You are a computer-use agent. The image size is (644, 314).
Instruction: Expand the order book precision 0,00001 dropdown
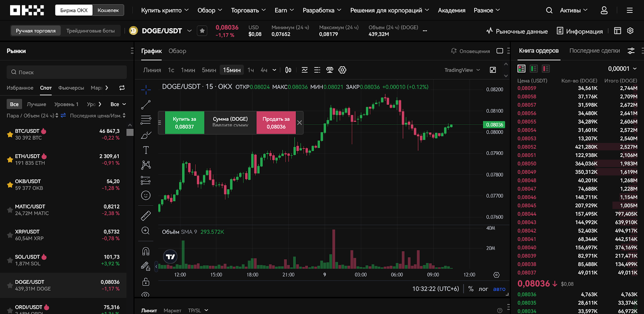(x=622, y=69)
